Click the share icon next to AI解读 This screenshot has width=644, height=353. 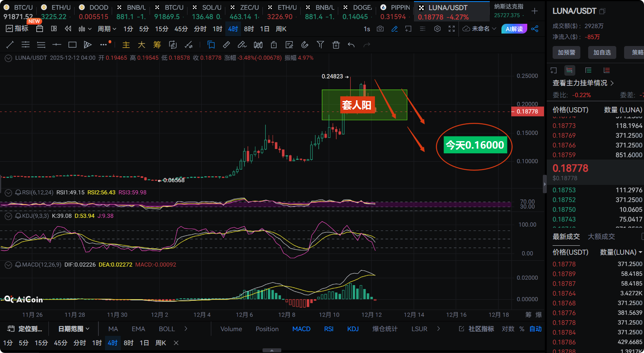(535, 29)
